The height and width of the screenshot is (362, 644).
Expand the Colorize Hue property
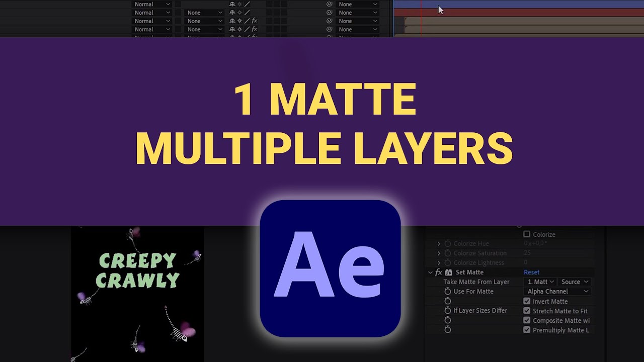439,244
